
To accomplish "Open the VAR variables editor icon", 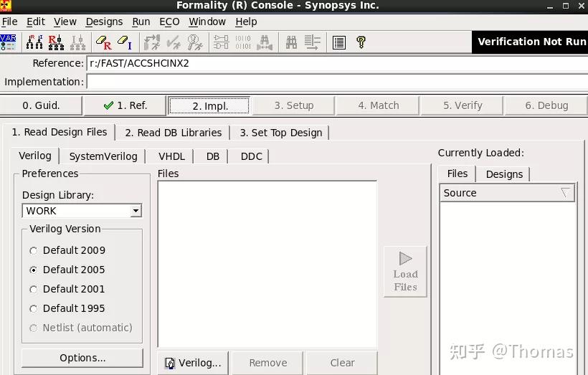I will pos(9,42).
